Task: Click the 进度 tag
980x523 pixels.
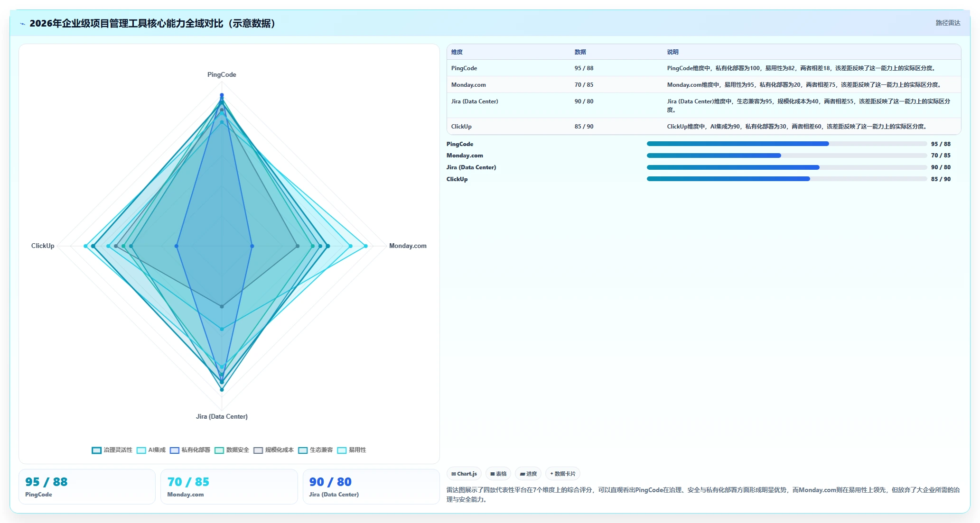Action: (528, 474)
